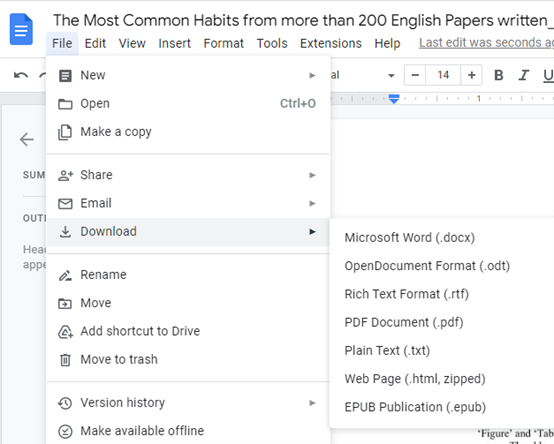The width and height of the screenshot is (554, 444).
Task: Decrease font size with minus button
Action: click(415, 75)
